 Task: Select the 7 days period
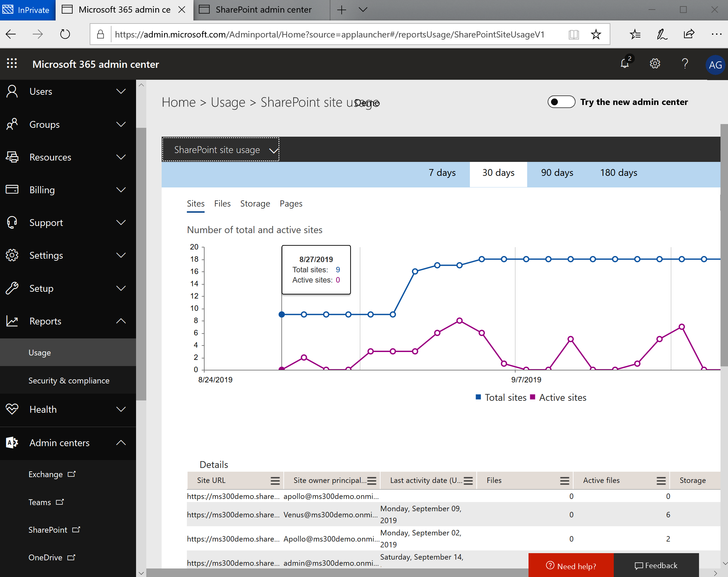[x=442, y=173]
